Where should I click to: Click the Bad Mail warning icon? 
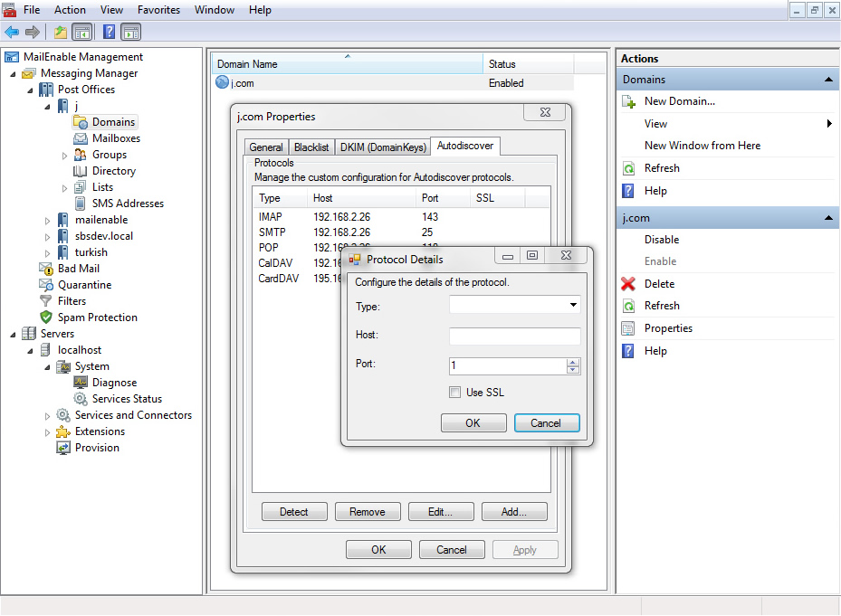[x=46, y=269]
